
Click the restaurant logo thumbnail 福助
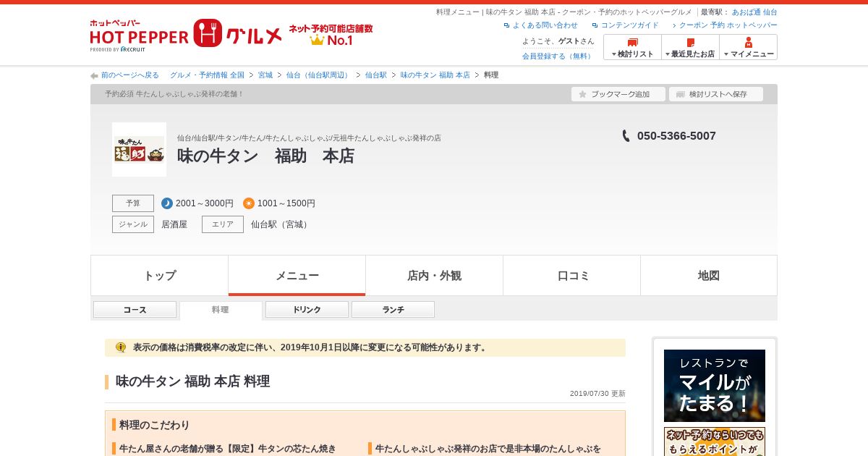(139, 149)
